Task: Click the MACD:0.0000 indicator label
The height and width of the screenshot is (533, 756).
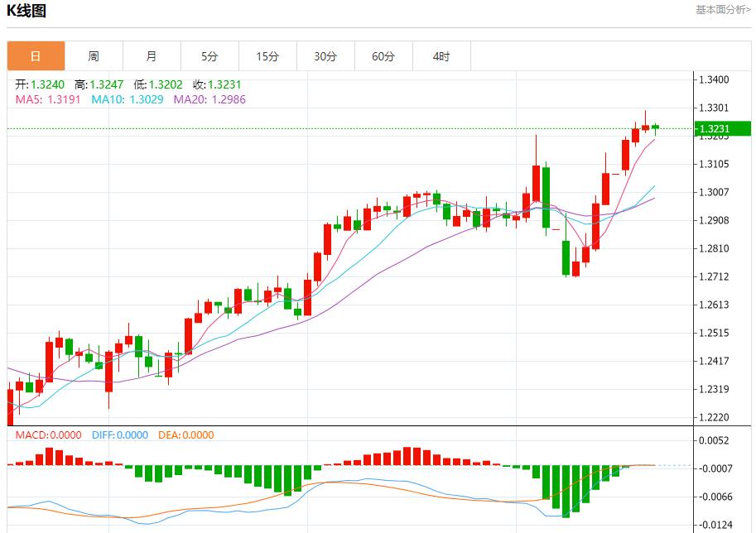Action: 48,435
